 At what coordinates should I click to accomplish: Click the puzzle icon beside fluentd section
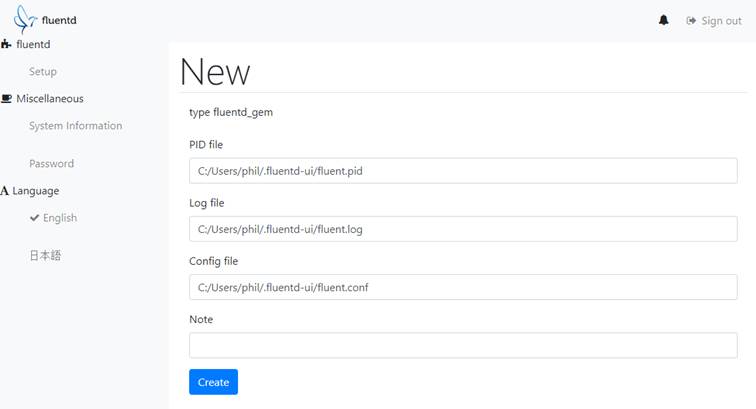pyautogui.click(x=6, y=44)
